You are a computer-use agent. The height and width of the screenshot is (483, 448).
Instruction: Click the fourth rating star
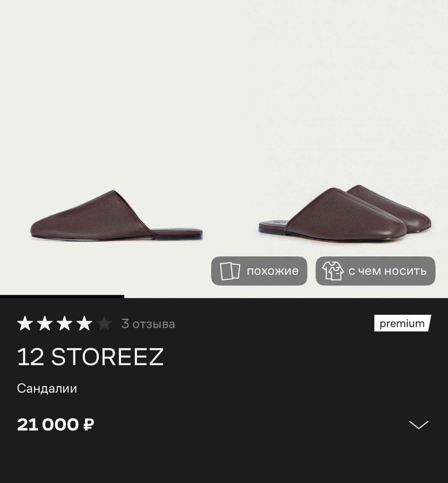[84, 324]
